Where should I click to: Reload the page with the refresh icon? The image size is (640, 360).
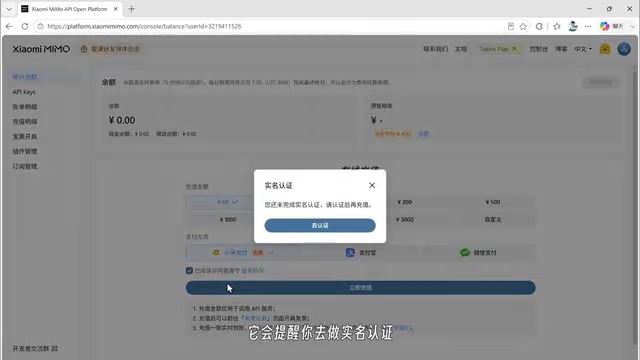[24, 26]
